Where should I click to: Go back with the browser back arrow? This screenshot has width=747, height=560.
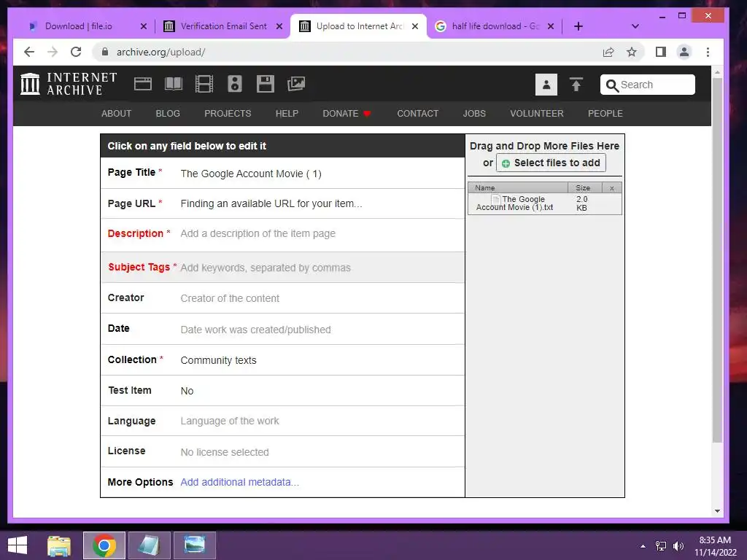click(x=29, y=52)
